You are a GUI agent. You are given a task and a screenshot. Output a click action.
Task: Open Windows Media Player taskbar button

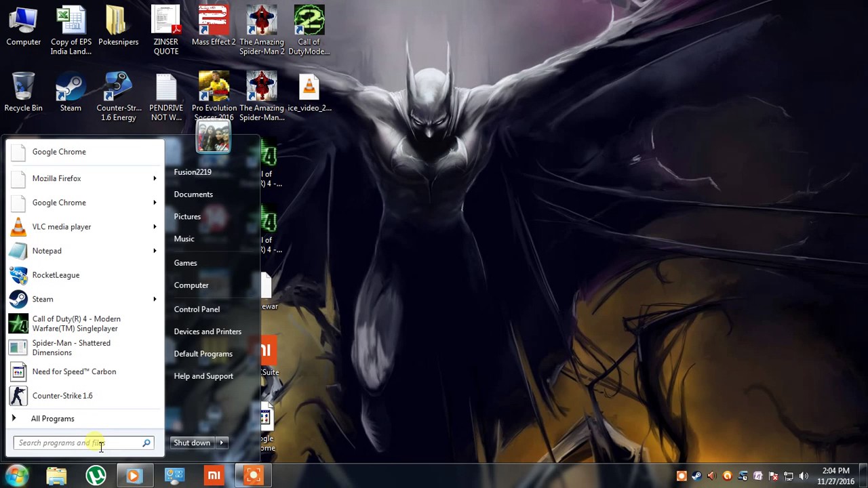click(x=135, y=476)
